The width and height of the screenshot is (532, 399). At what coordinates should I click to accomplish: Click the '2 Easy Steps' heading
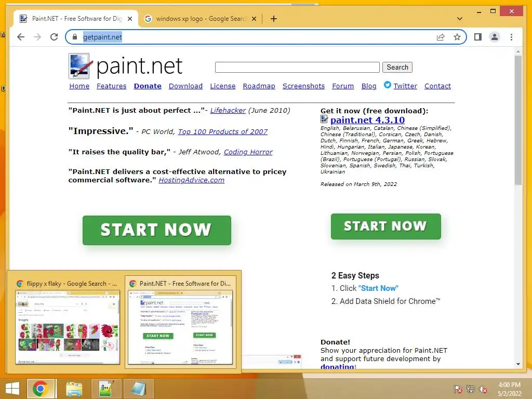(x=355, y=275)
